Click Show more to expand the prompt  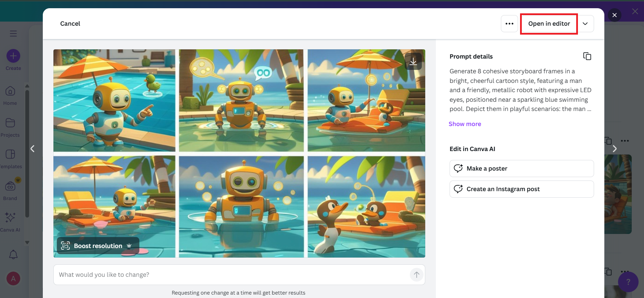[465, 124]
